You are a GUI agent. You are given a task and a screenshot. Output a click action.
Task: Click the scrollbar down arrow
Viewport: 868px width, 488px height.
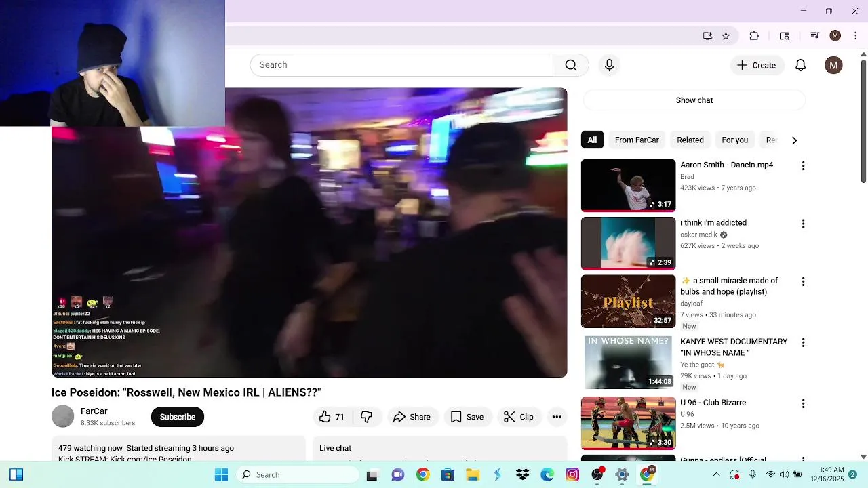pyautogui.click(x=863, y=457)
